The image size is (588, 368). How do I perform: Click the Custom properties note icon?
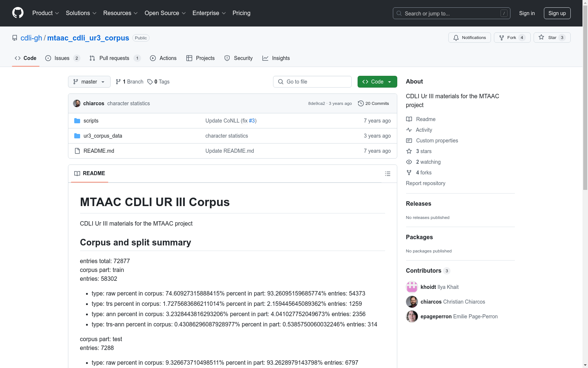click(409, 141)
